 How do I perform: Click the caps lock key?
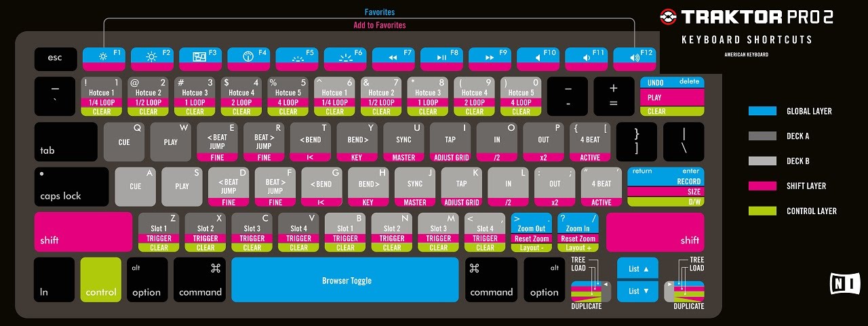[x=71, y=186]
